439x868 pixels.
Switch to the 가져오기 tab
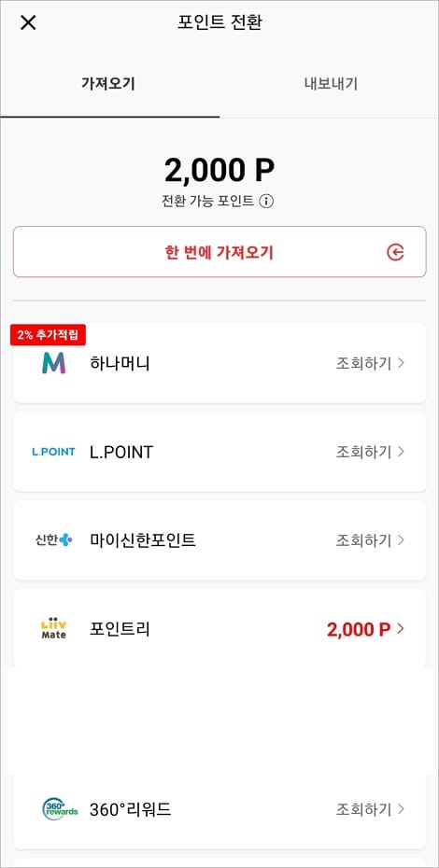(x=108, y=84)
